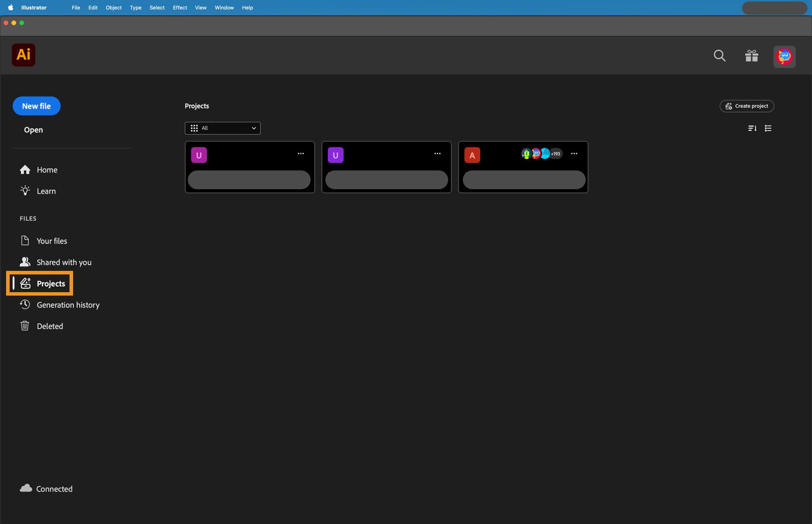The height and width of the screenshot is (524, 812).
Task: Toggle the sort order of projects
Action: tap(752, 128)
